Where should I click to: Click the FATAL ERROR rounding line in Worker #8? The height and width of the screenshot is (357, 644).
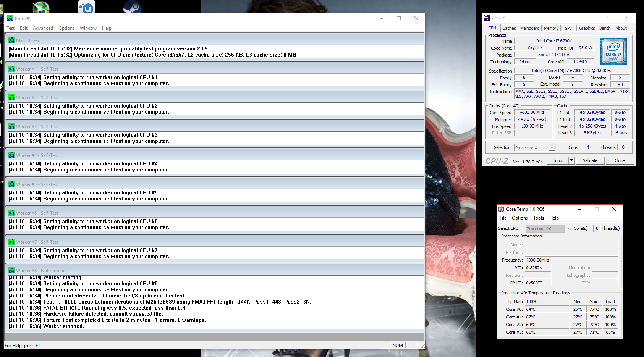click(97, 308)
